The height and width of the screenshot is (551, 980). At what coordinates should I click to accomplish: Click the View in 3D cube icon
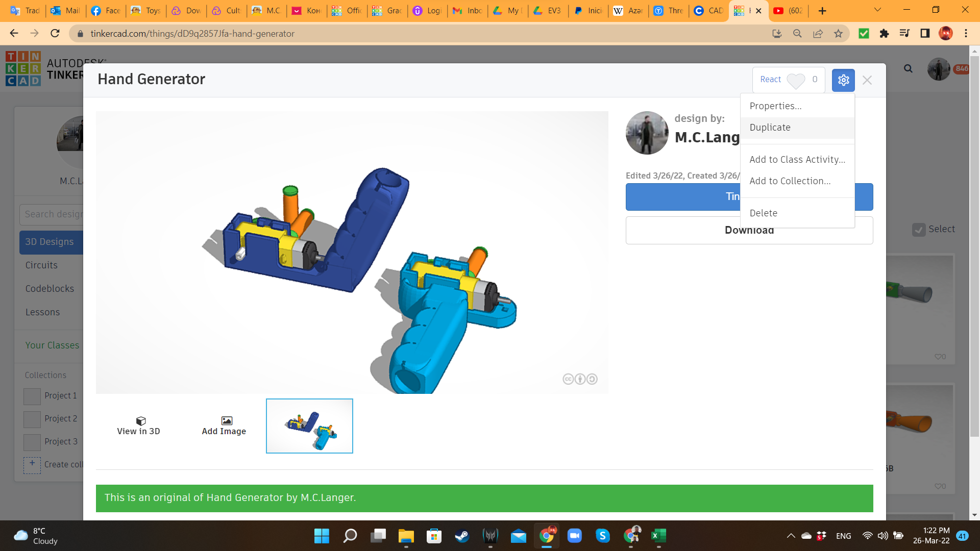point(141,421)
